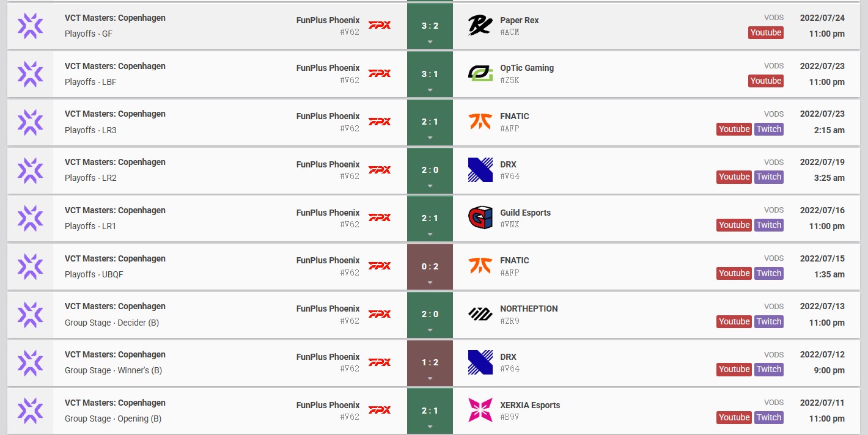This screenshot has height=435, width=868.
Task: Open FunPlus Phoenix link in Opening (B) row
Action: (x=328, y=405)
